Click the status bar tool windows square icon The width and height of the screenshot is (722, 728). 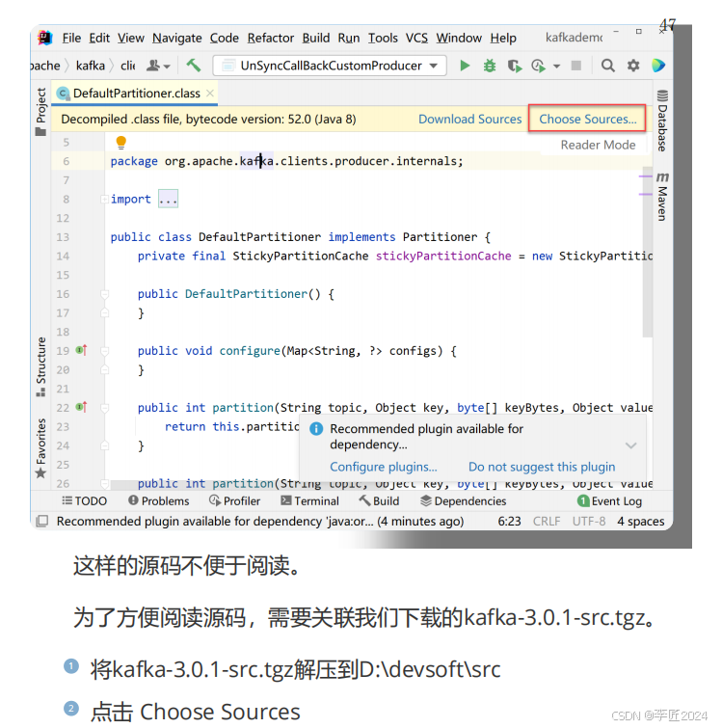42,521
